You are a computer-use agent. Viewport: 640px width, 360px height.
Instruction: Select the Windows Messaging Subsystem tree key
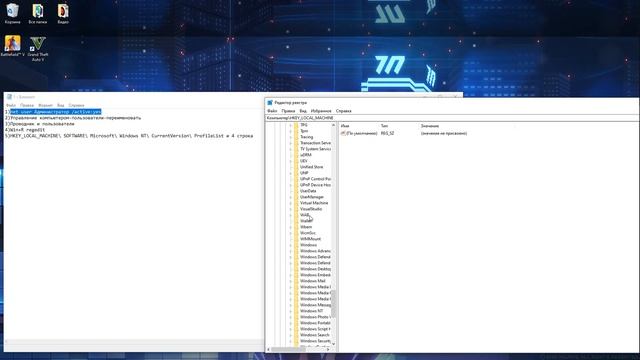pos(315,305)
